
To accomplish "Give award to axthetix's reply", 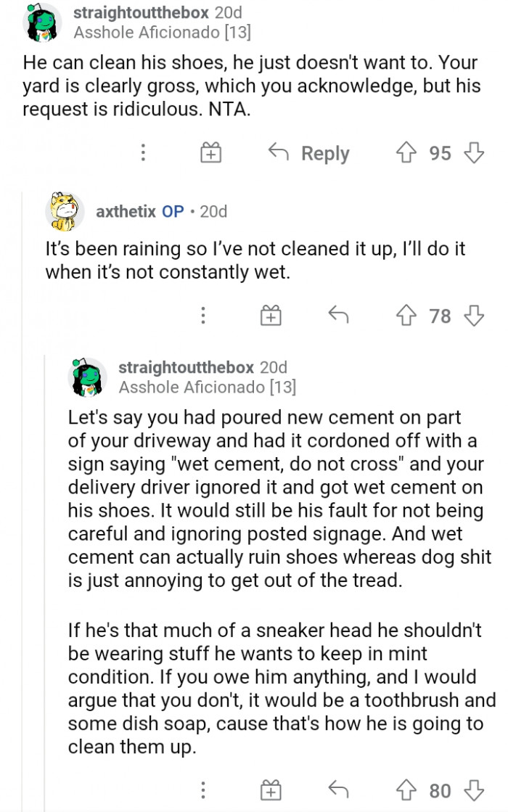I will (x=271, y=316).
